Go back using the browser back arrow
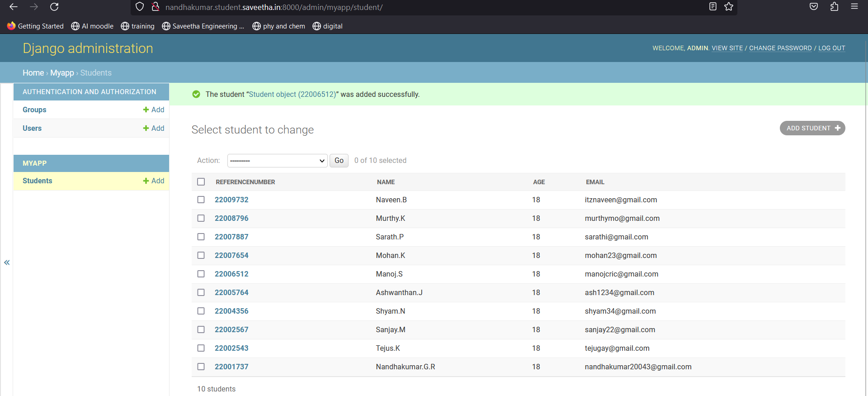This screenshot has width=868, height=396. (14, 7)
